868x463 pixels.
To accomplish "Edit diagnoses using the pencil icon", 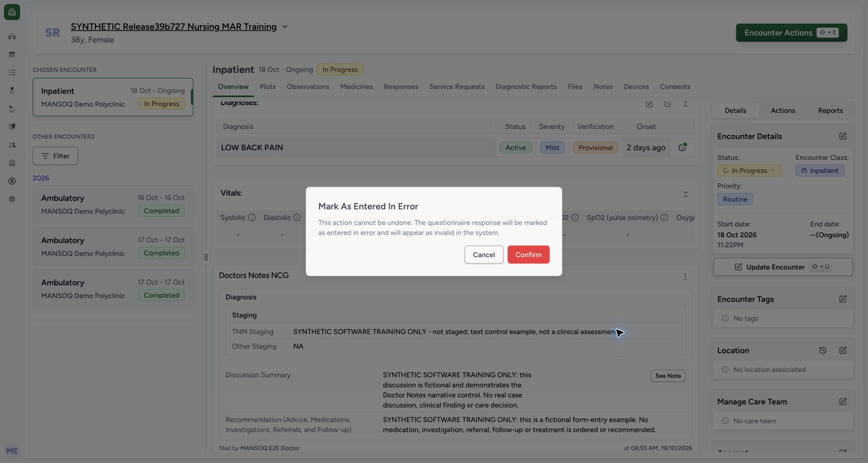I will tap(649, 104).
